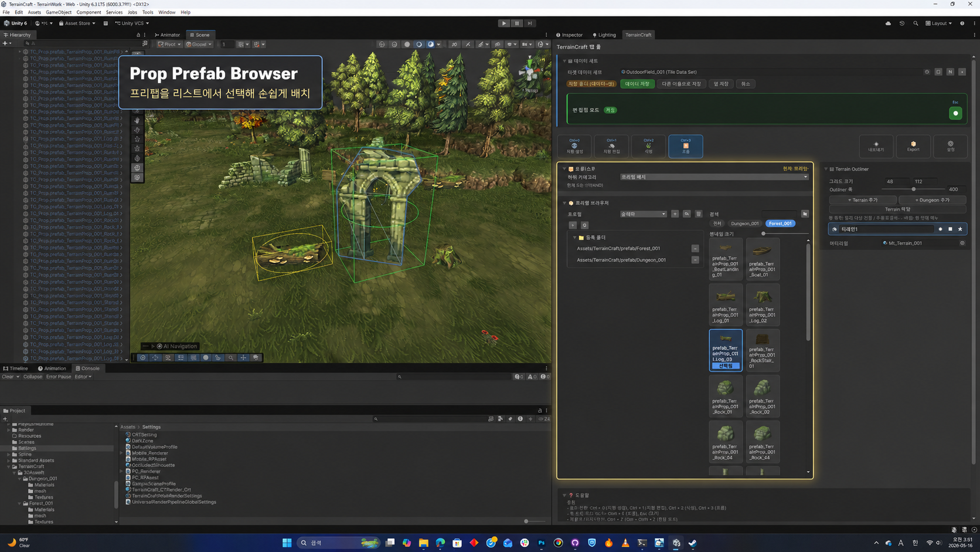Click the square icon on the terrain outliner row

point(950,229)
